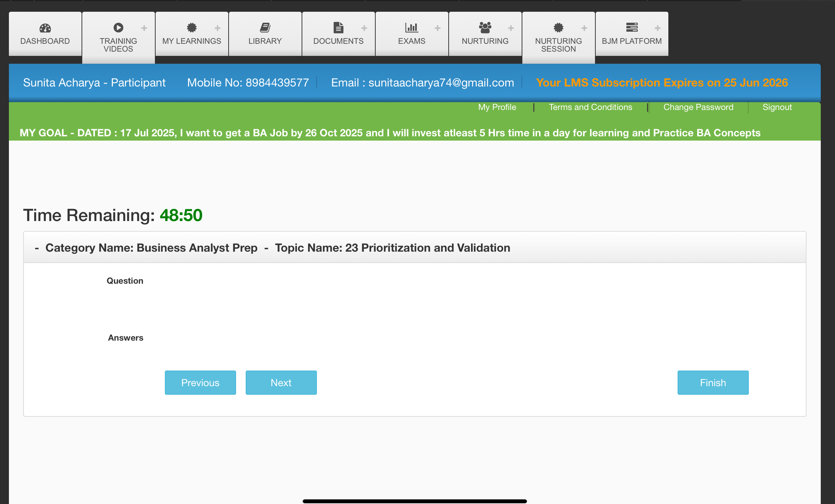Click the BJM Platform server icon
Viewport: 835px width, 504px height.
(632, 27)
